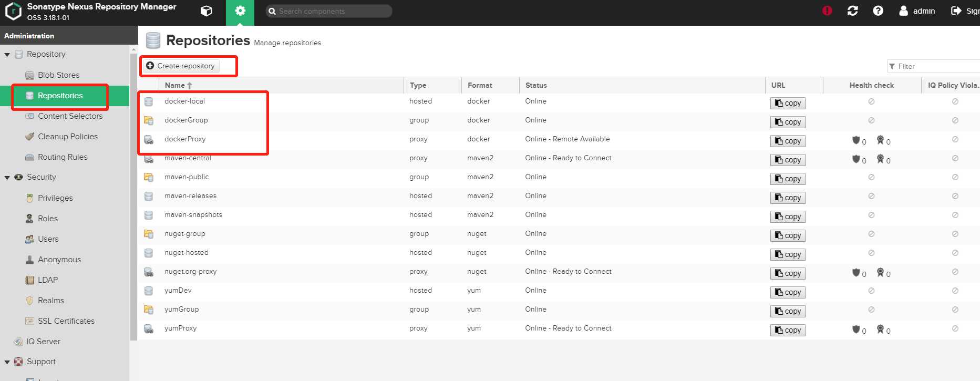This screenshot has width=980, height=381.
Task: Sort by the Name column header
Action: [281, 85]
